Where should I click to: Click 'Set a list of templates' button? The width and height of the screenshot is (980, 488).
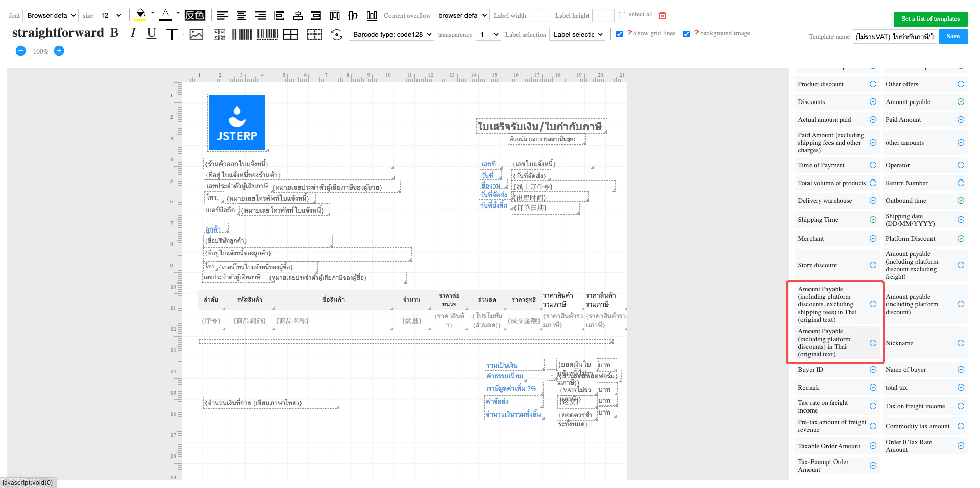pyautogui.click(x=930, y=19)
